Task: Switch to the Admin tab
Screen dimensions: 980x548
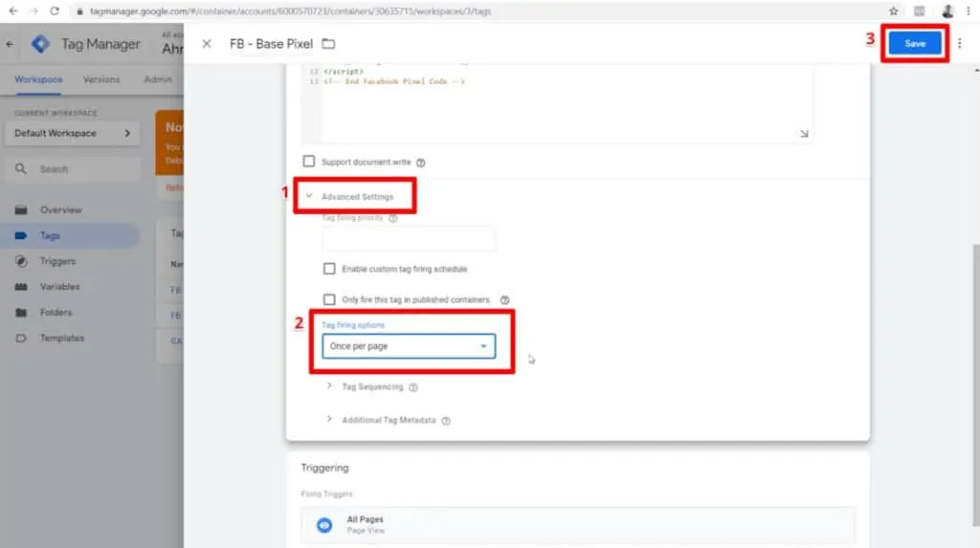Action: coord(158,79)
